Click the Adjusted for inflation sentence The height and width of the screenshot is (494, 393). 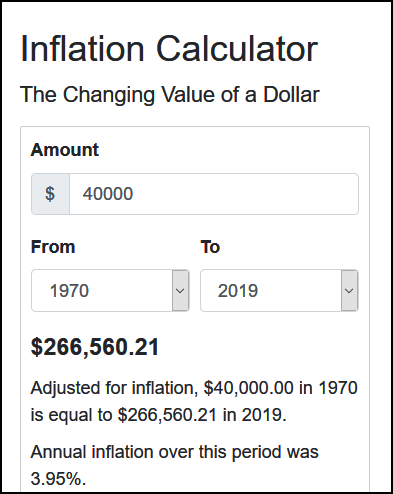(x=194, y=401)
